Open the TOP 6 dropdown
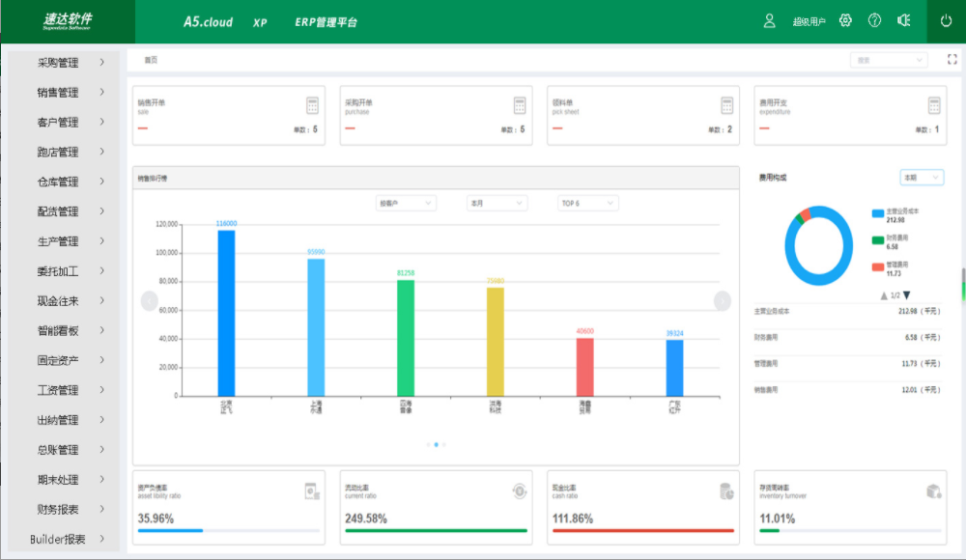Screen dimensions: 966x560 coord(587,204)
